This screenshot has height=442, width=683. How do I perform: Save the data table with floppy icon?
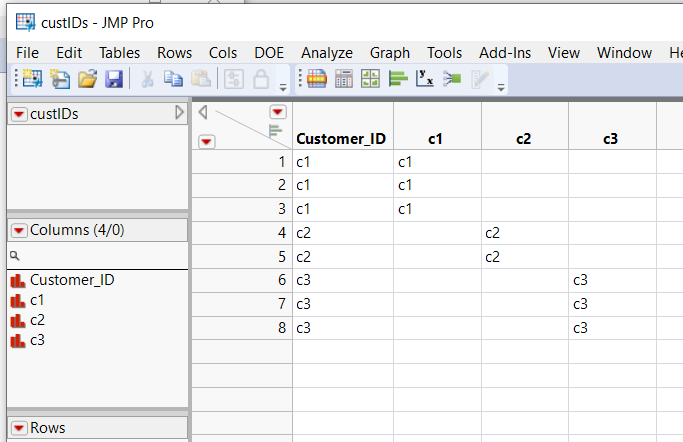113,79
